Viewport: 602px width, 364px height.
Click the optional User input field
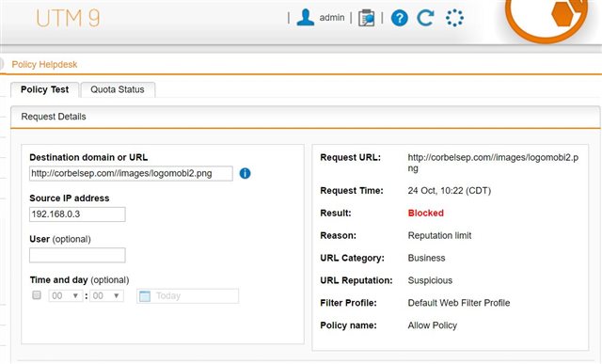pos(77,255)
